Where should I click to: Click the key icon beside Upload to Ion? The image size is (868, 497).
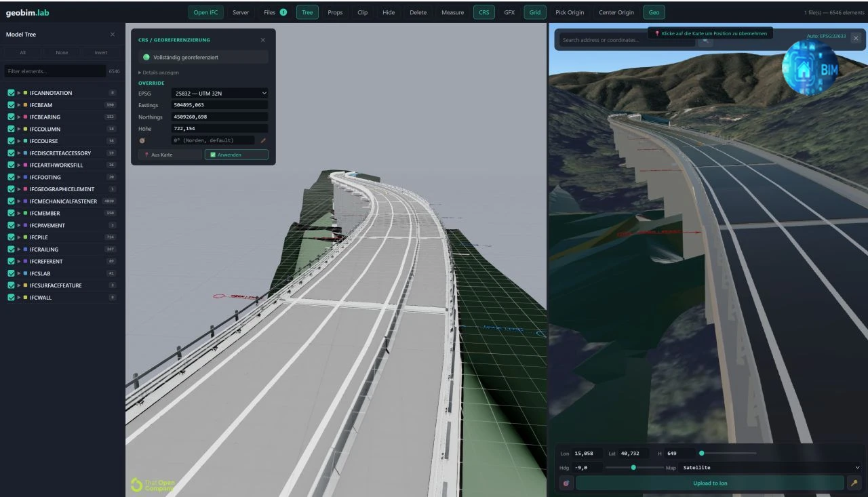tap(854, 483)
